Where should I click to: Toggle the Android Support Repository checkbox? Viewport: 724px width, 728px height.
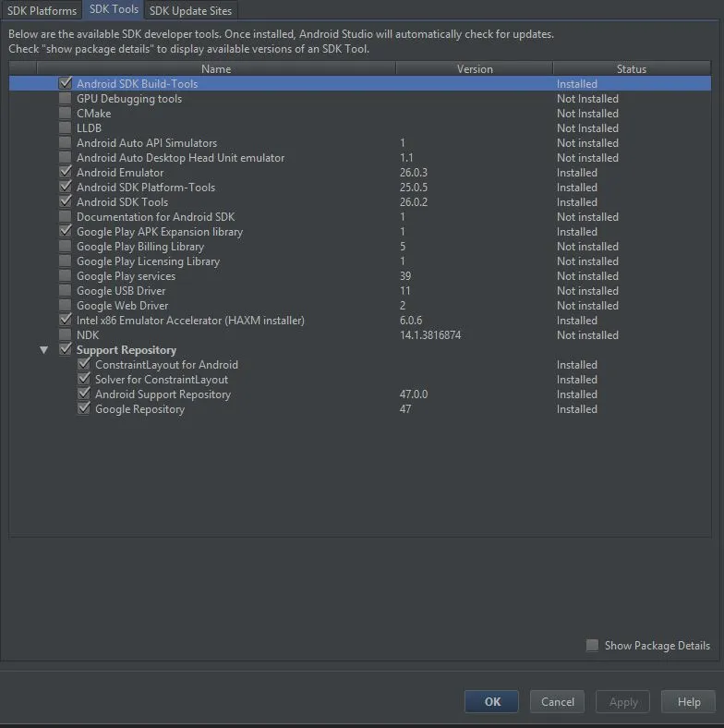[x=84, y=394]
